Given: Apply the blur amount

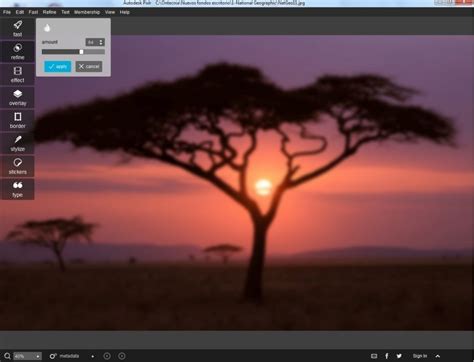Looking at the screenshot, I should coord(58,66).
